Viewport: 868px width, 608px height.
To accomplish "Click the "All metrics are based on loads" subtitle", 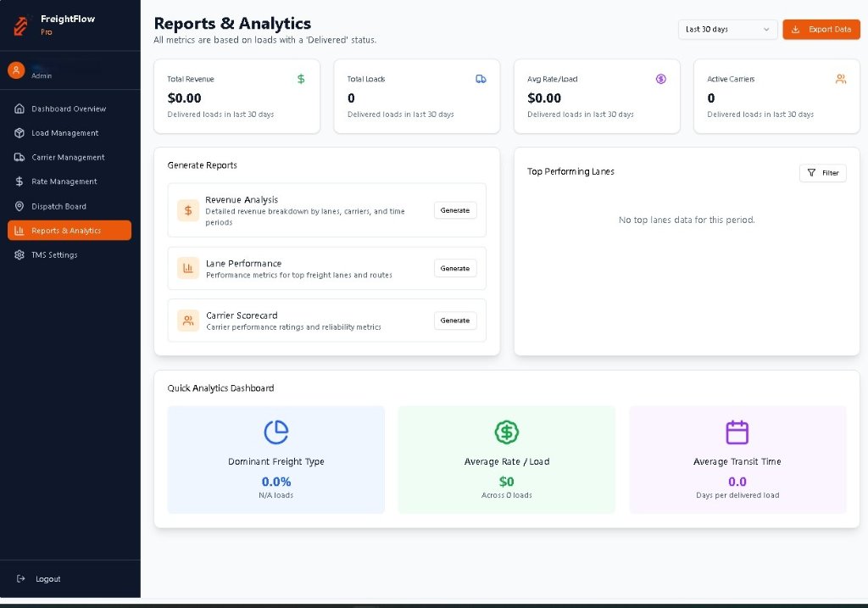I will coord(265,40).
